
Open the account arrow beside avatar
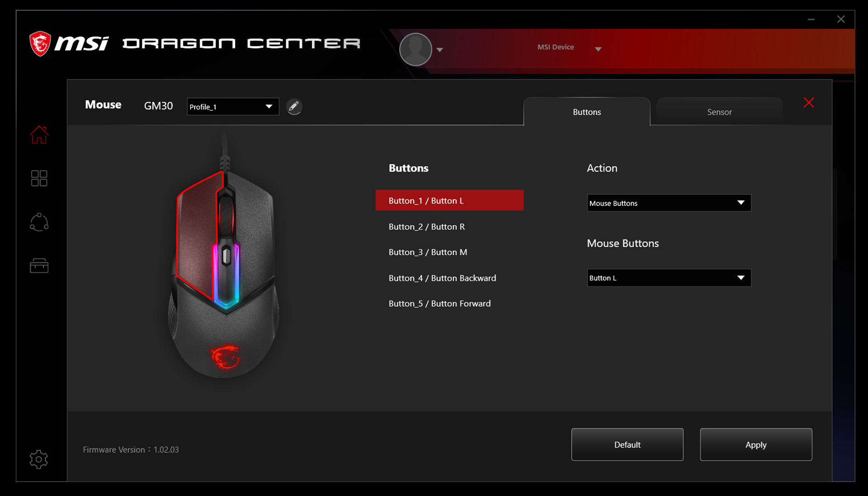pyautogui.click(x=439, y=50)
